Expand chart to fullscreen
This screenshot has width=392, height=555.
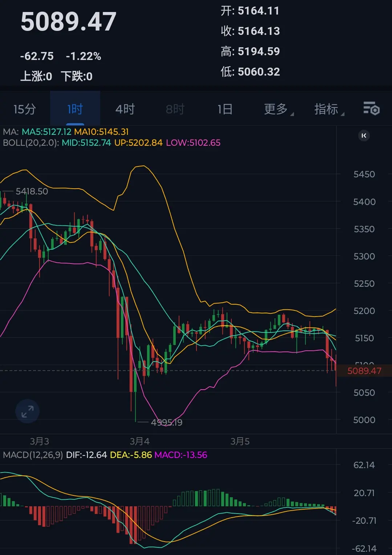coord(27,411)
